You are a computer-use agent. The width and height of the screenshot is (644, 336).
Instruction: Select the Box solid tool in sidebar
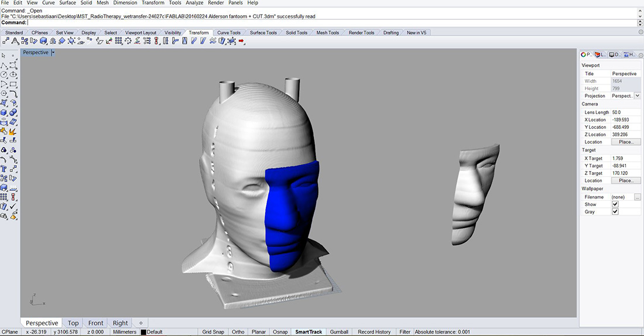click(4, 112)
